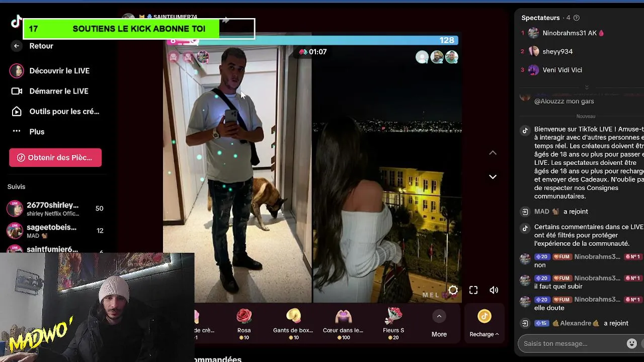Open the emoji picker
This screenshot has width=644, height=362.
tap(632, 343)
